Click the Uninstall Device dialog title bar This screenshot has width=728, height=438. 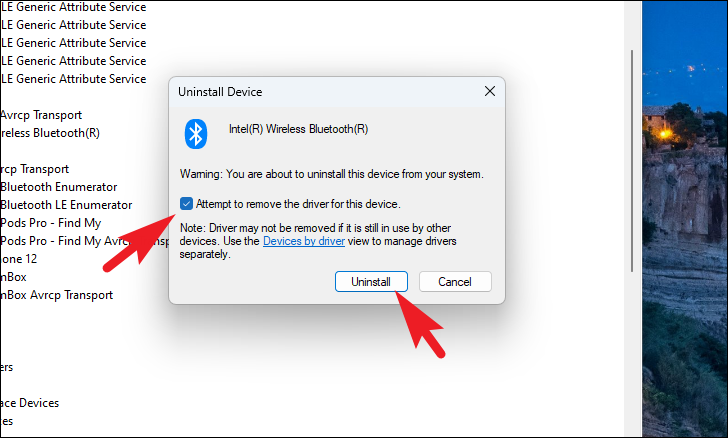[x=325, y=92]
